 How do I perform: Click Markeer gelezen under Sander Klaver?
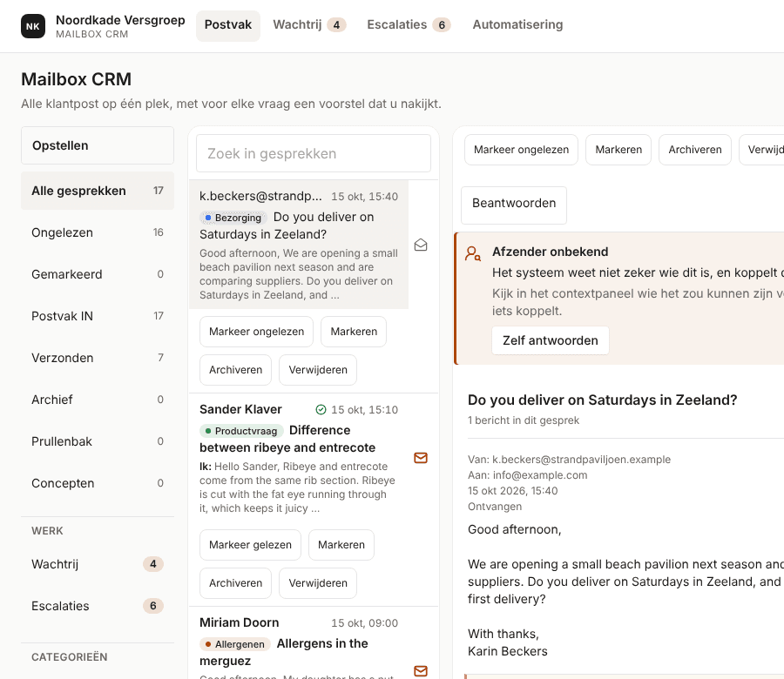point(250,545)
